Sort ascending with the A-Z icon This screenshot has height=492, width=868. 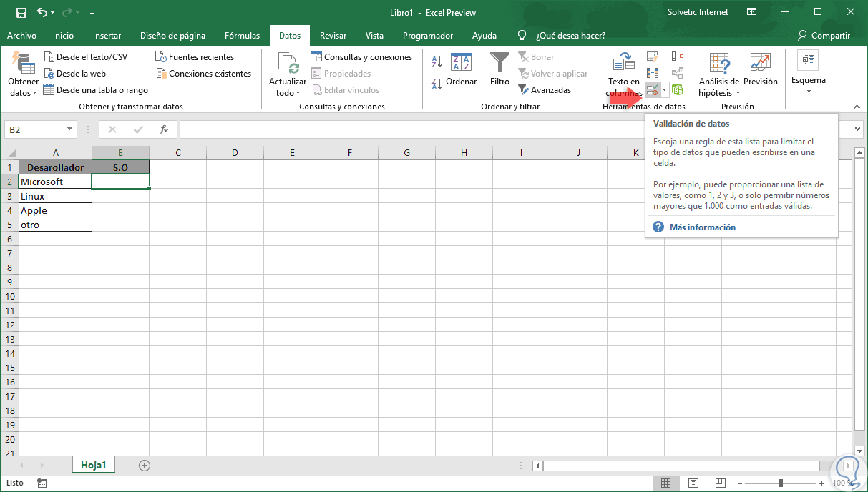(x=437, y=64)
